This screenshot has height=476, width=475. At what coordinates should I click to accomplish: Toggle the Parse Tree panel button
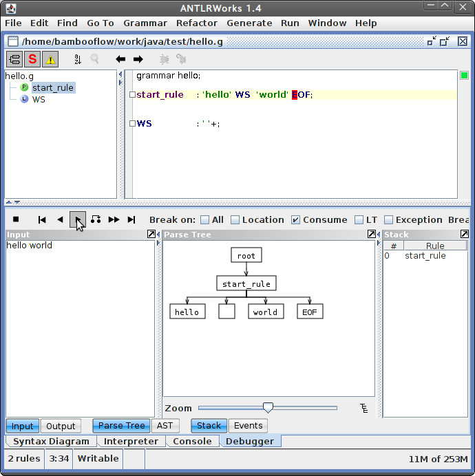click(x=121, y=425)
